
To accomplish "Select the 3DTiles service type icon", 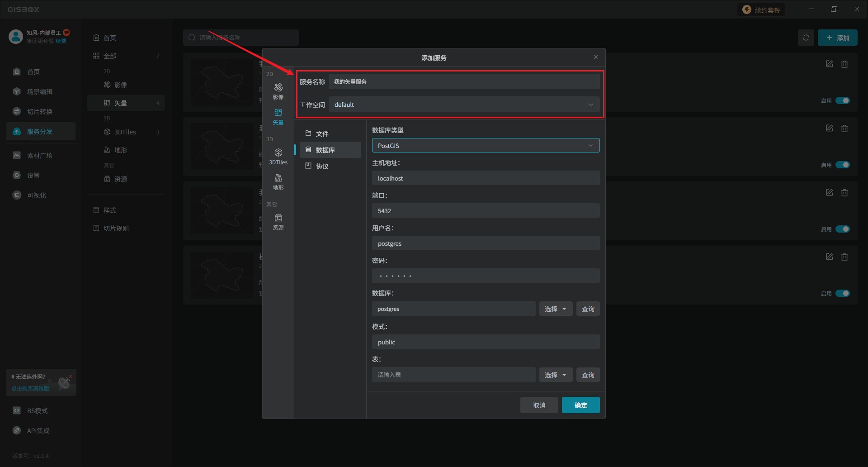I will click(x=278, y=156).
